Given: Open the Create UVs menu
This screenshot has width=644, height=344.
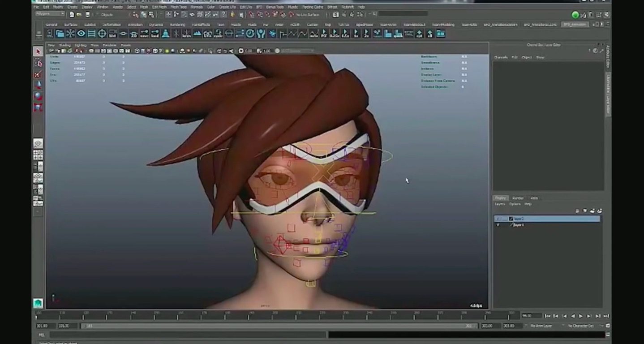Looking at the screenshot, I should [x=228, y=7].
